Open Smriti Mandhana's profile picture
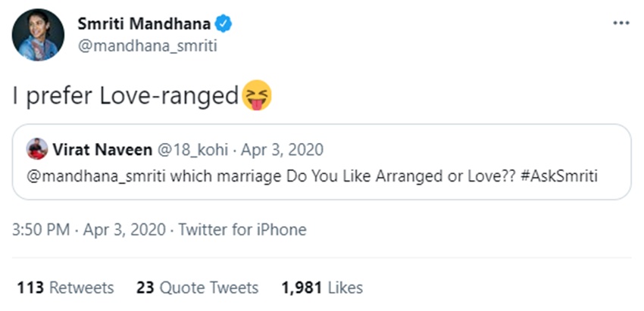Screen dimensions: 644x311 click(x=37, y=36)
